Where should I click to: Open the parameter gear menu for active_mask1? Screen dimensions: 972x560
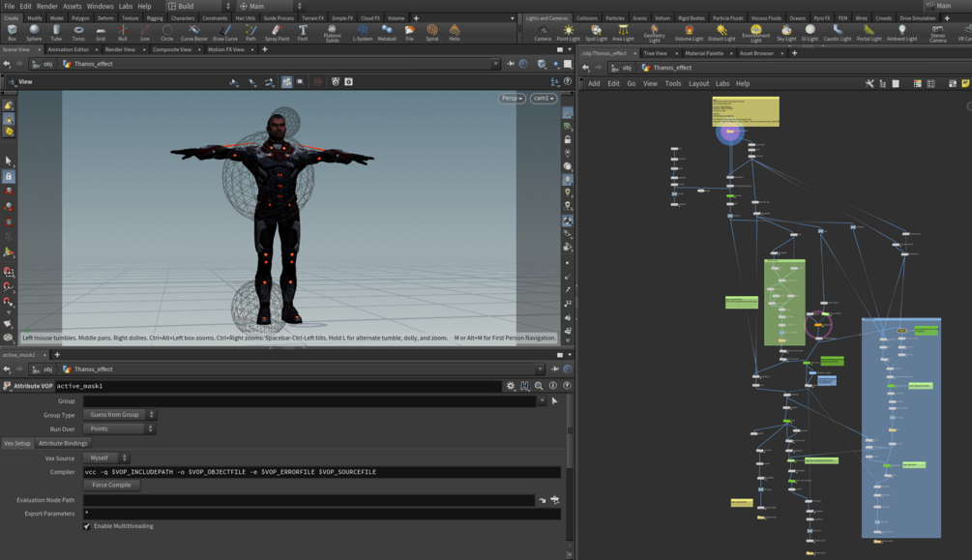511,386
